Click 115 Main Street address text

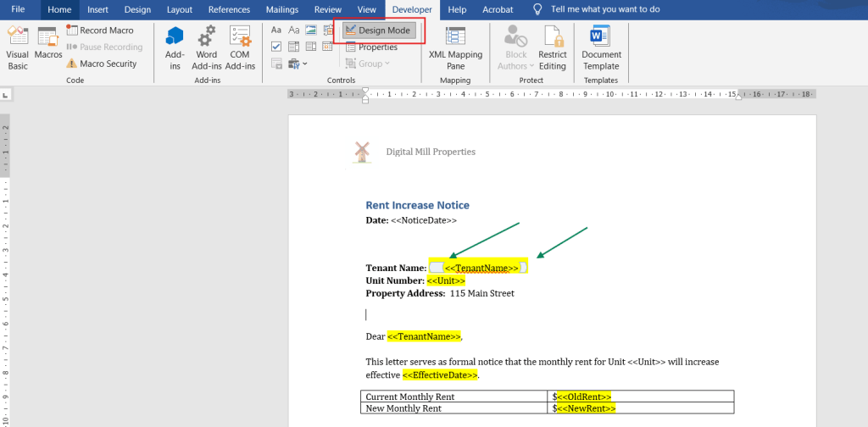482,293
